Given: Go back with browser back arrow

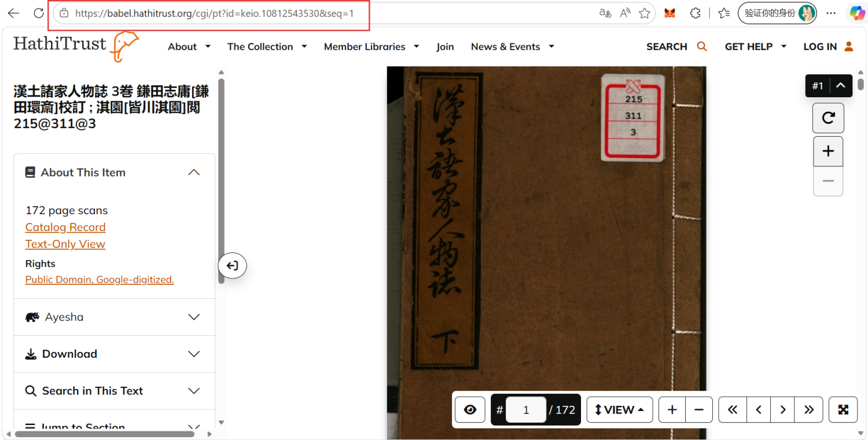Looking at the screenshot, I should [13, 13].
